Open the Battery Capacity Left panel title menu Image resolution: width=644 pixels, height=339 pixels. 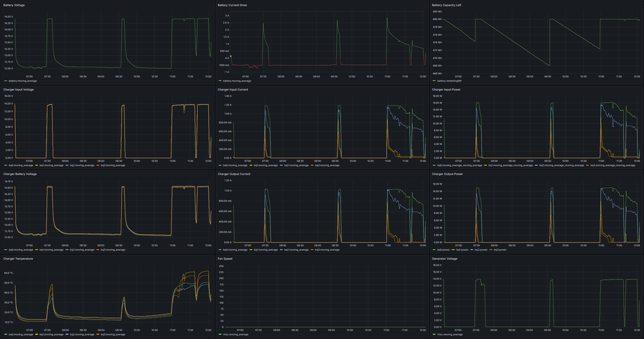(446, 5)
